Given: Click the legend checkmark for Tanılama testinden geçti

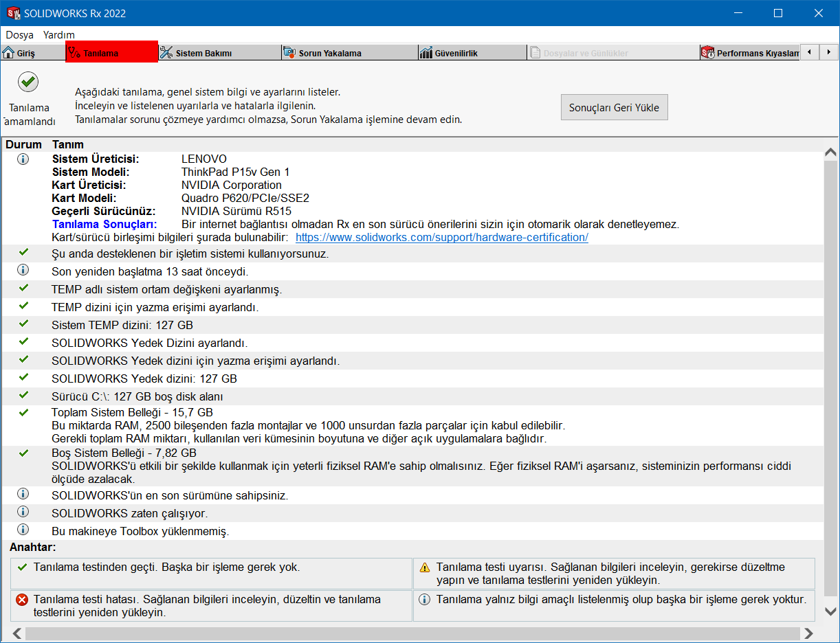Looking at the screenshot, I should point(22,567).
